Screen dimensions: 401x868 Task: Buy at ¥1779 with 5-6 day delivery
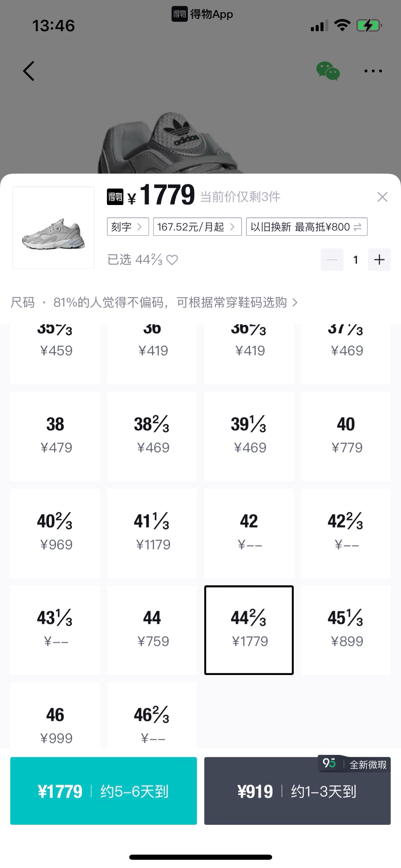104,791
